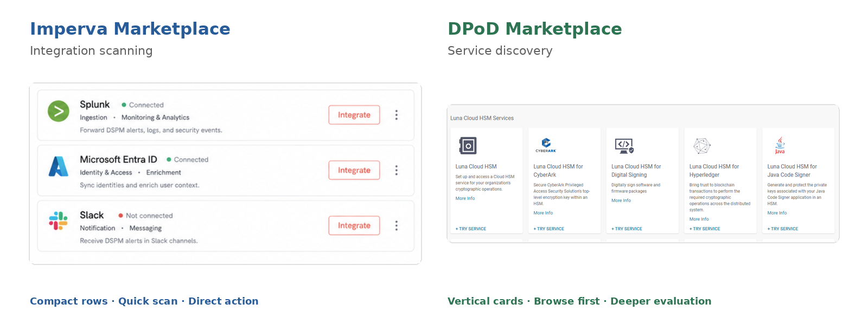Image resolution: width=868 pixels, height=336 pixels.
Task: Open More Info link on Digital Signing card
Action: (621, 201)
